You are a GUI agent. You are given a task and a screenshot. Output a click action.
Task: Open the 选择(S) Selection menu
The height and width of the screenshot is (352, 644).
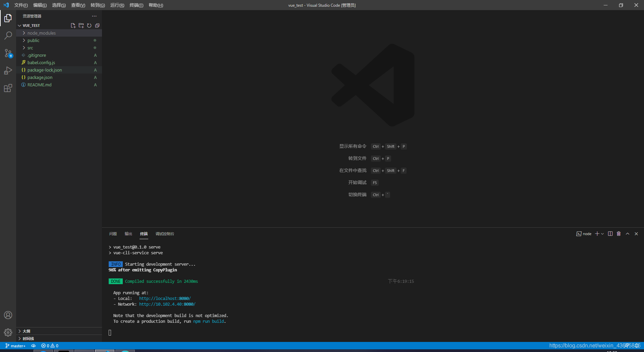click(59, 5)
